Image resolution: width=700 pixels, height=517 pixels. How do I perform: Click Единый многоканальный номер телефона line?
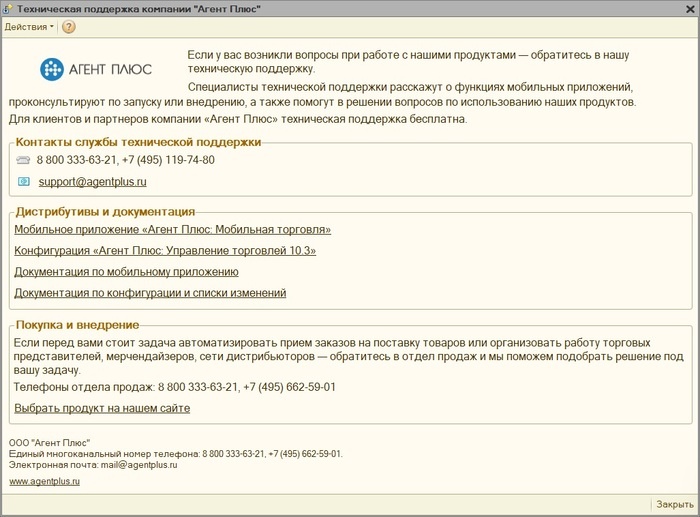(176, 454)
